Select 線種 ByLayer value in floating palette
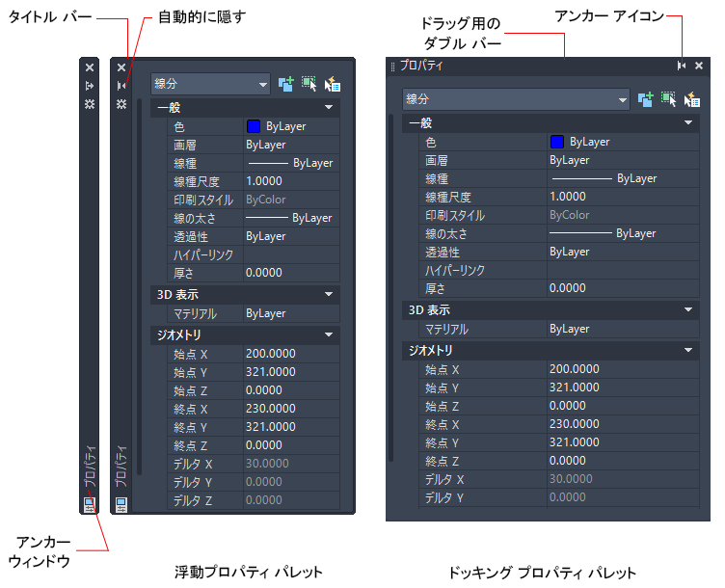The width and height of the screenshot is (725, 588). pyautogui.click(x=292, y=163)
